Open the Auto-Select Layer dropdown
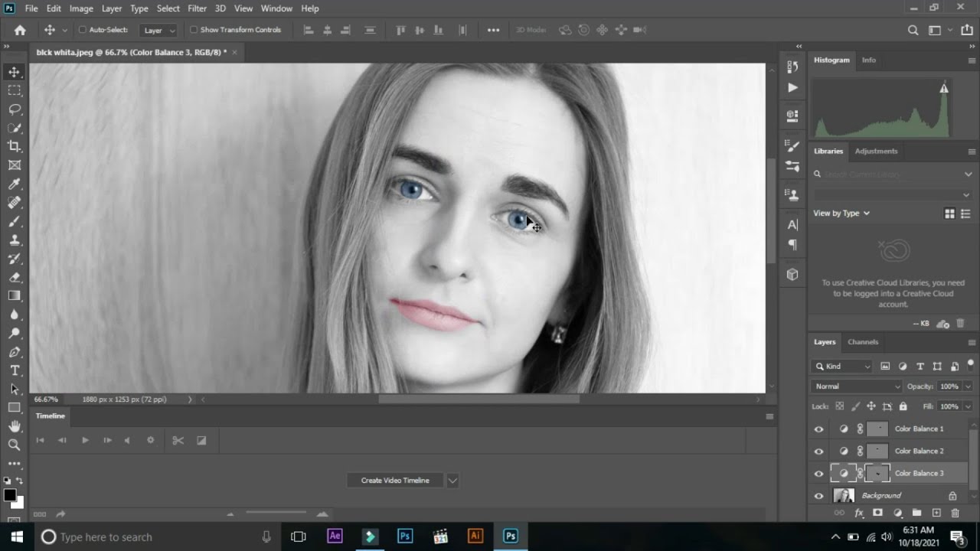This screenshot has width=980, height=551. (158, 31)
